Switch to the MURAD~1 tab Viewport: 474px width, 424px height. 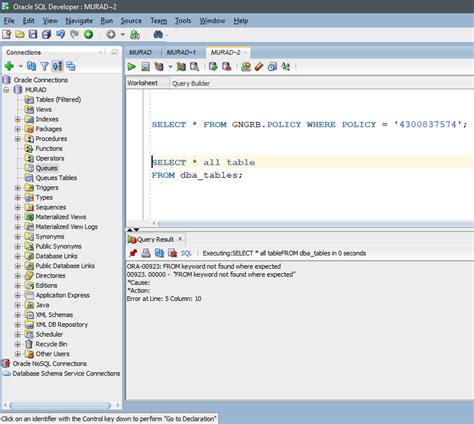click(181, 52)
